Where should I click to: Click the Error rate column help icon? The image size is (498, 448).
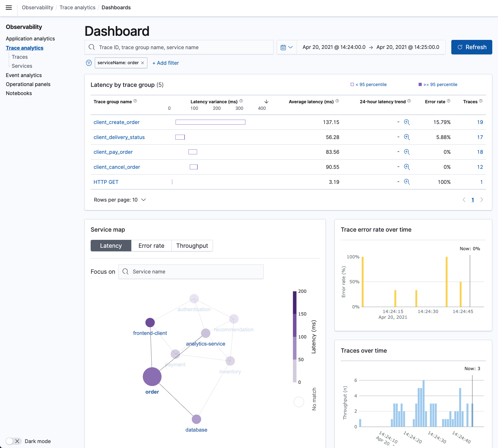[x=449, y=101]
